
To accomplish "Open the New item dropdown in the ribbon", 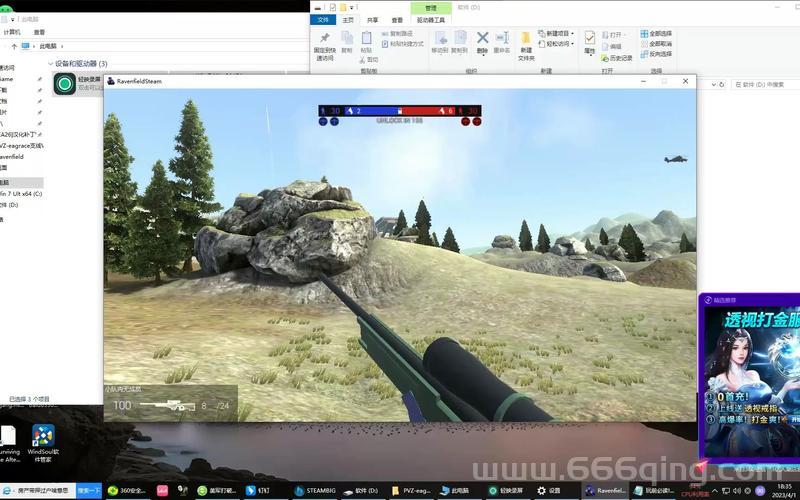I will (x=556, y=34).
